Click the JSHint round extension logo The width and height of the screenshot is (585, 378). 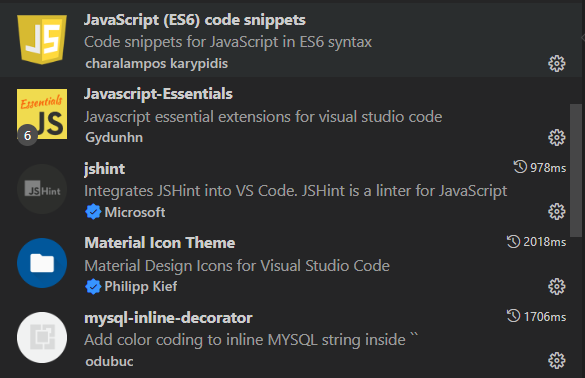(x=42, y=189)
